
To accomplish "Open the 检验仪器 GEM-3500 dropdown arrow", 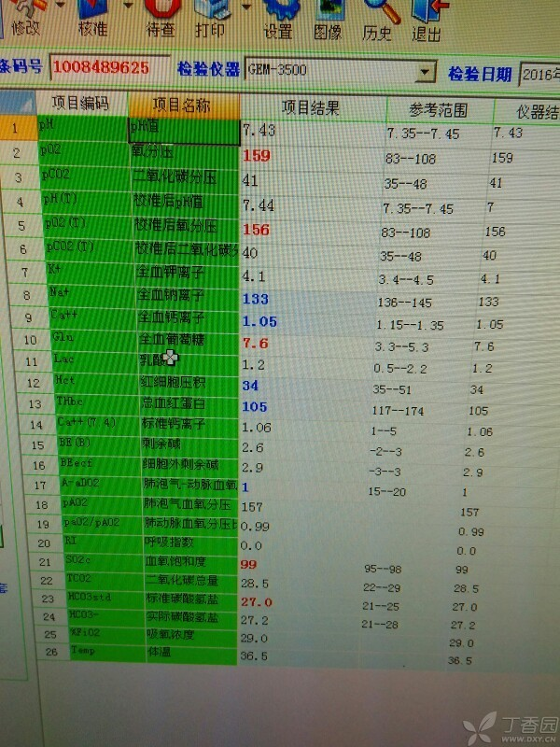I will point(425,74).
